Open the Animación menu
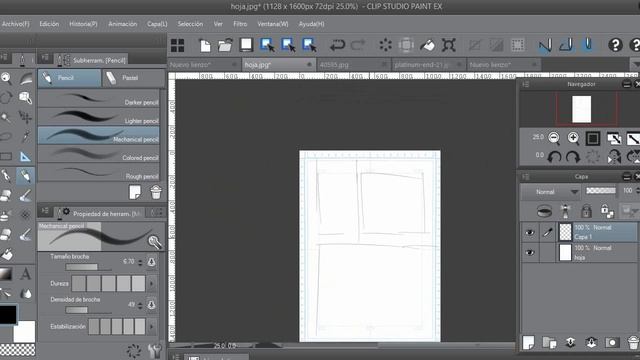This screenshot has height=360, width=640. click(x=122, y=24)
